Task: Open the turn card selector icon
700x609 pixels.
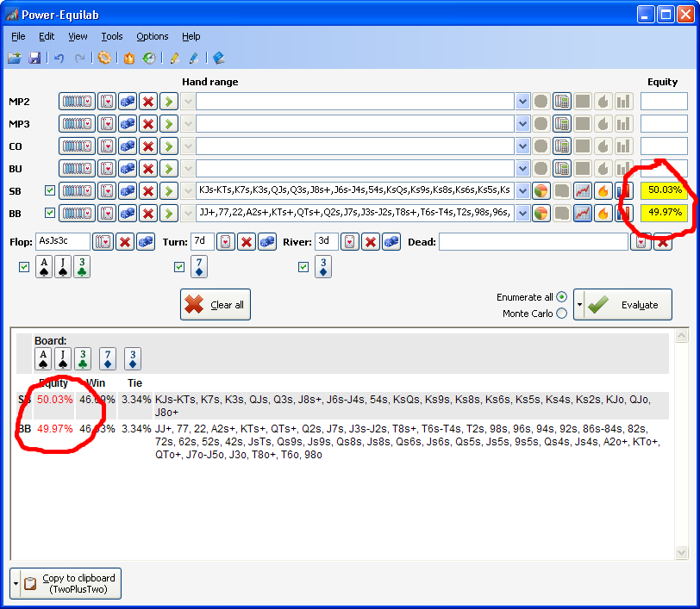Action: click(226, 242)
